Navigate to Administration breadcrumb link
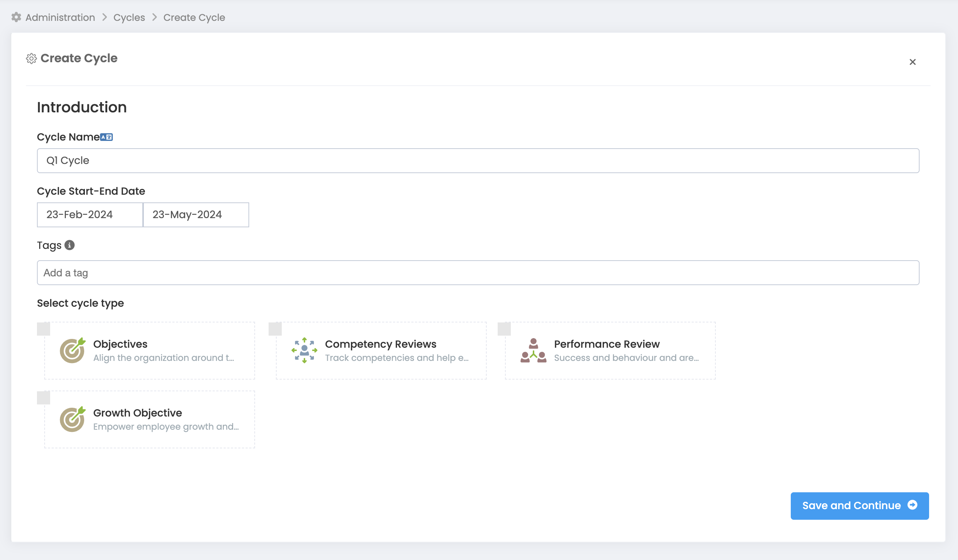The width and height of the screenshot is (958, 560). click(x=60, y=18)
